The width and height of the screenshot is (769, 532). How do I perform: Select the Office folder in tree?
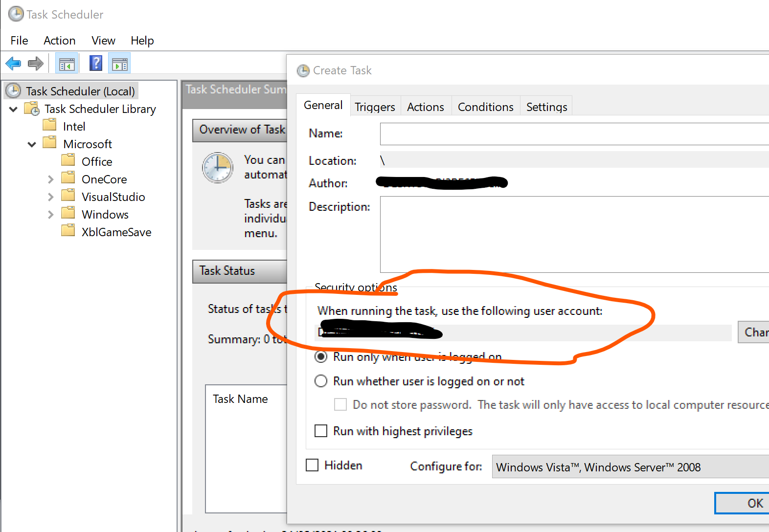click(96, 162)
